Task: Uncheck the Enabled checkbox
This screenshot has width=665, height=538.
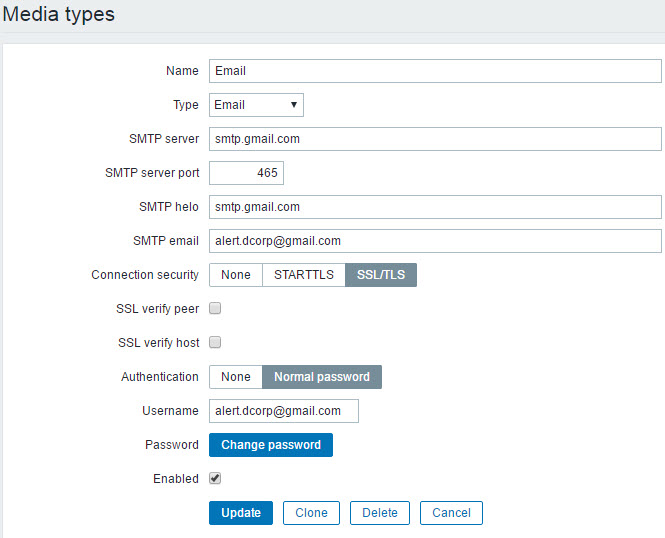Action: click(215, 479)
